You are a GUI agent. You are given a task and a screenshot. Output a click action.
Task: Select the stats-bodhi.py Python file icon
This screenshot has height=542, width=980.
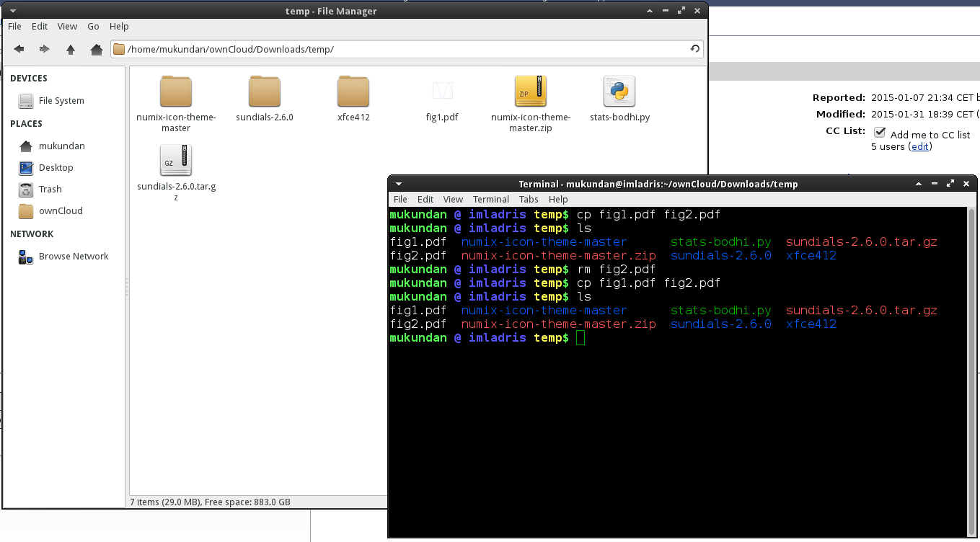[619, 92]
